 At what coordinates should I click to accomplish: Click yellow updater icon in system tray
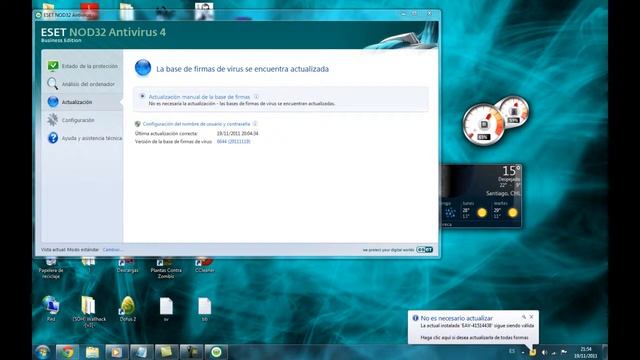[533, 352]
